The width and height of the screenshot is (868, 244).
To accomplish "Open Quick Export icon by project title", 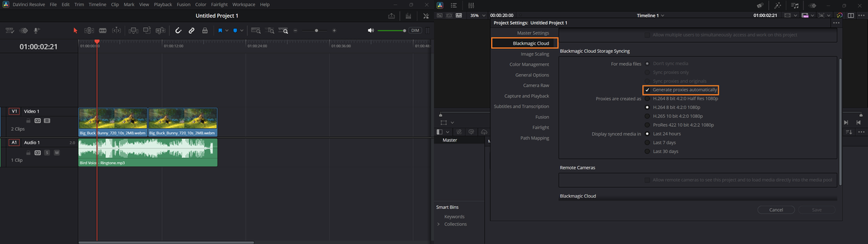I will click(391, 16).
